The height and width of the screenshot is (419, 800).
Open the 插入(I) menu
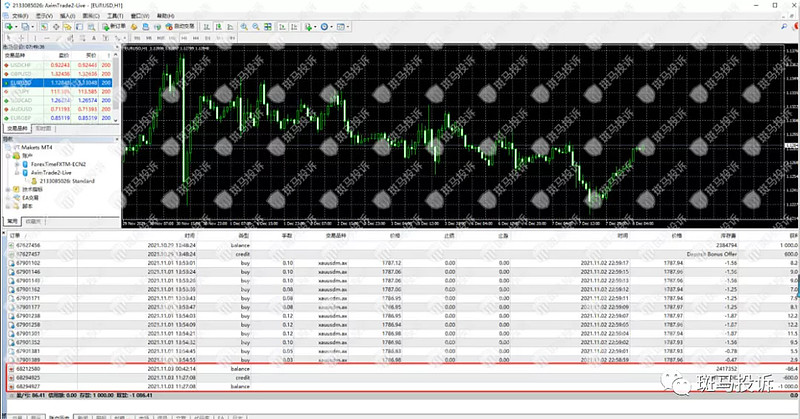click(67, 16)
